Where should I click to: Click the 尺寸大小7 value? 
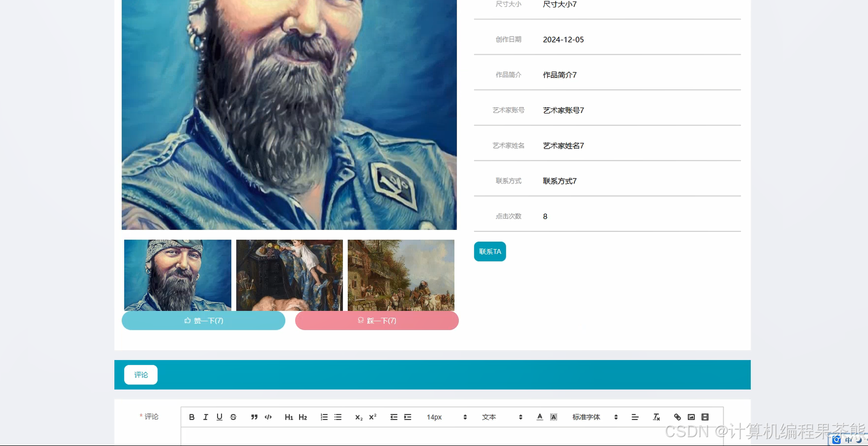[560, 4]
